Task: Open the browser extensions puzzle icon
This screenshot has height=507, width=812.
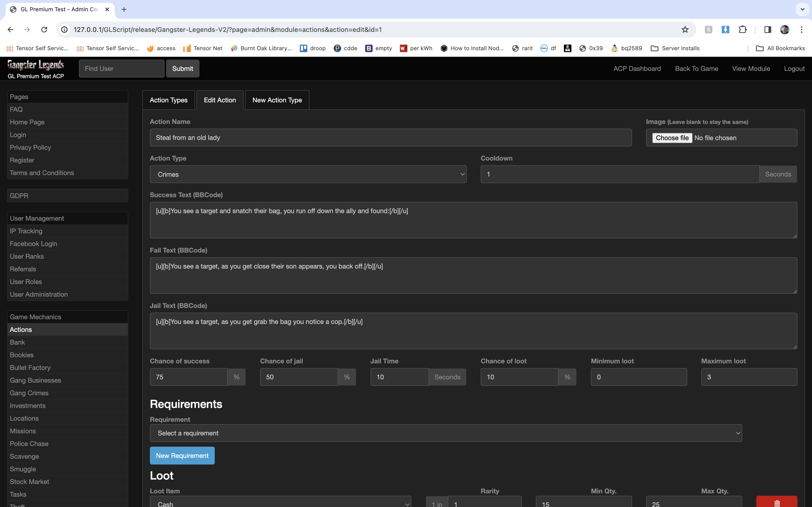Action: tap(742, 30)
